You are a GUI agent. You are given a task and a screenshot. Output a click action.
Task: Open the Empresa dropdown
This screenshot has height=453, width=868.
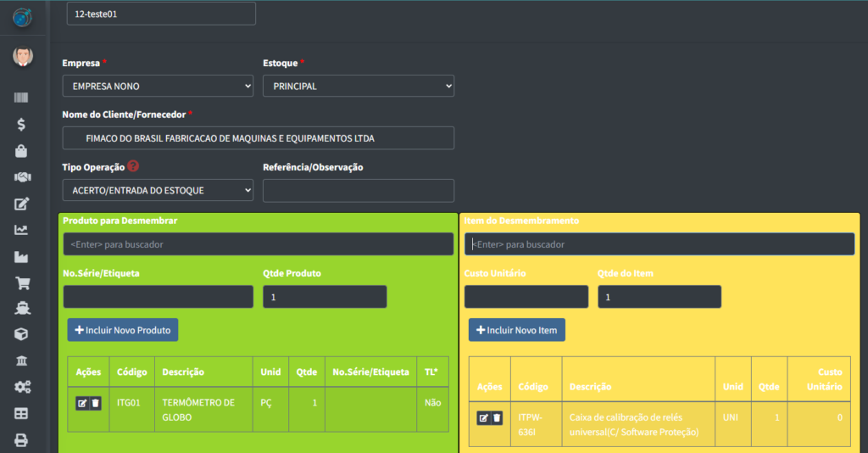[x=158, y=86]
